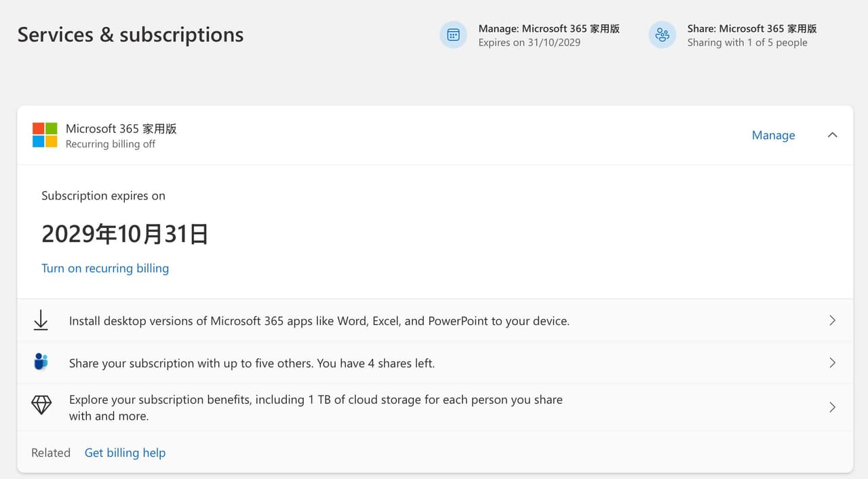Screen dimensions: 868x479
Task: Open the Manage link on subscription card
Action: point(773,135)
